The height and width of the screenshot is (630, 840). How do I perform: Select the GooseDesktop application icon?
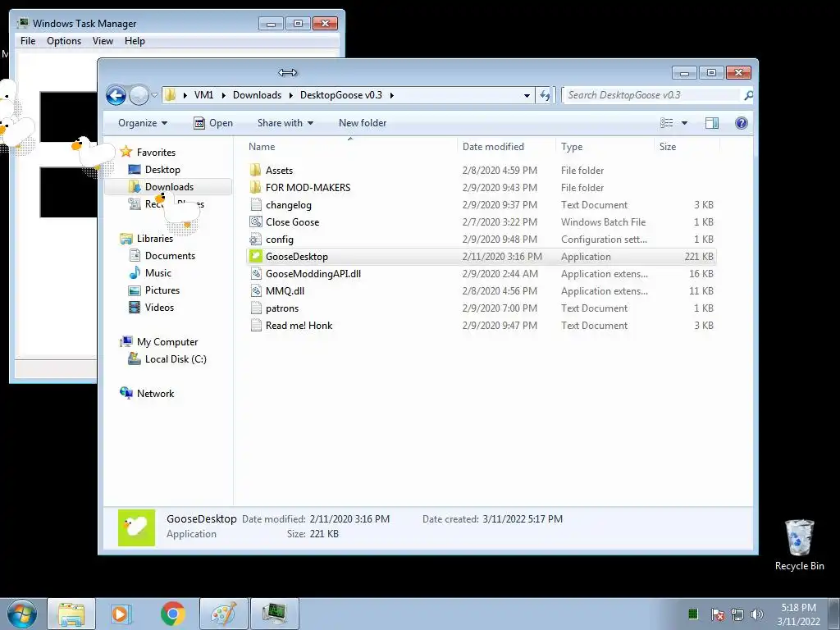tap(256, 257)
